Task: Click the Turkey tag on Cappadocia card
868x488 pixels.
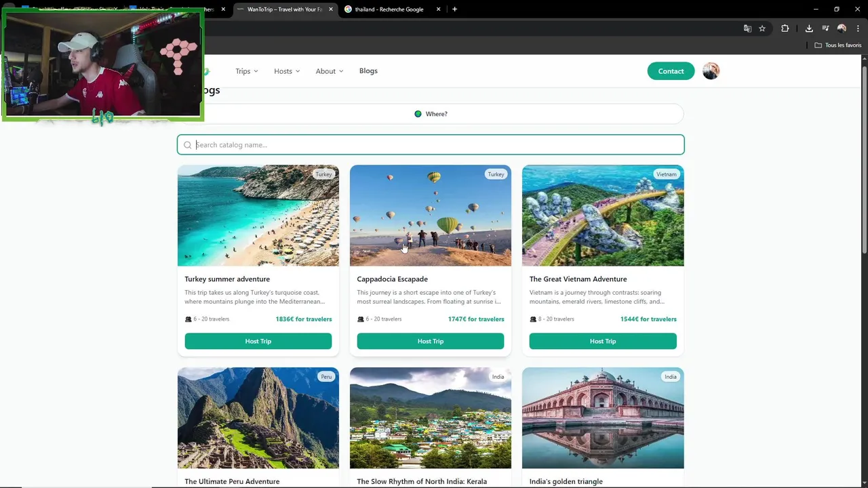Action: (496, 174)
